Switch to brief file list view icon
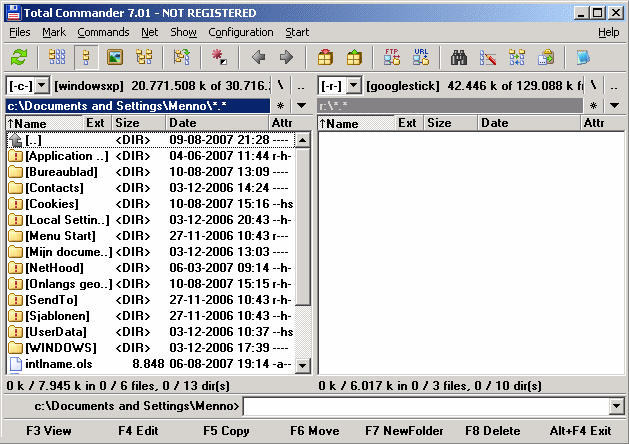 tap(57, 57)
